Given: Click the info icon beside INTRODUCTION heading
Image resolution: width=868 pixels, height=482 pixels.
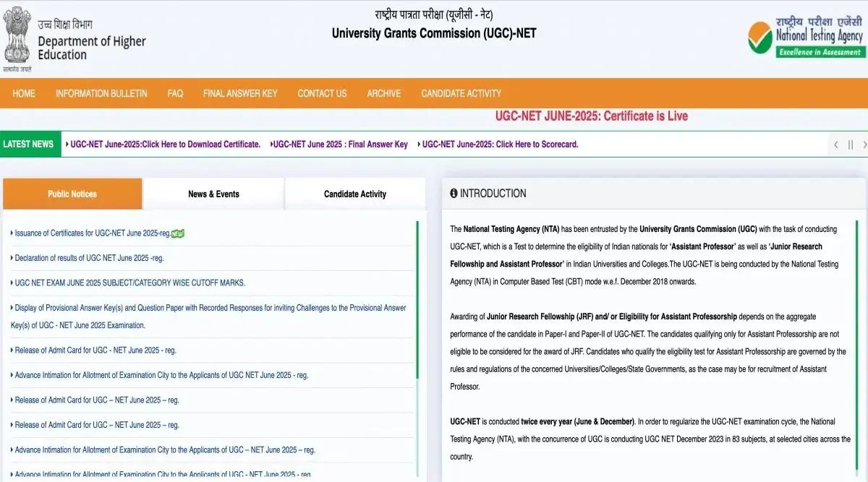Looking at the screenshot, I should tap(454, 192).
